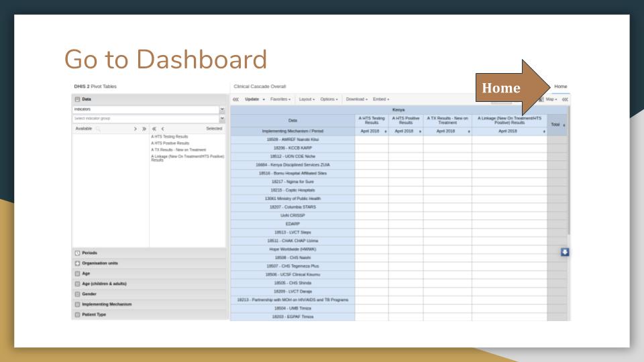Open the Download menu
Screen dimensions: 644x362
pos(356,99)
